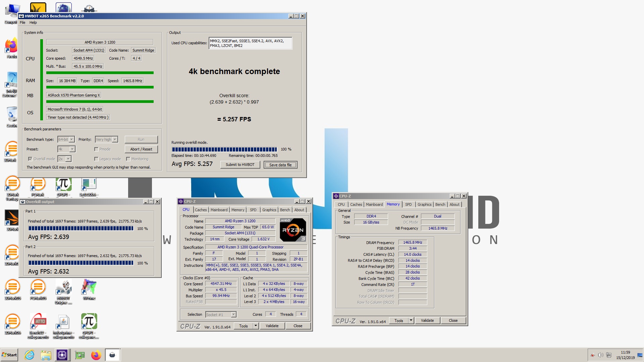The height and width of the screenshot is (362, 644).
Task: Toggle the Monitoring checkbox
Action: pos(128,159)
